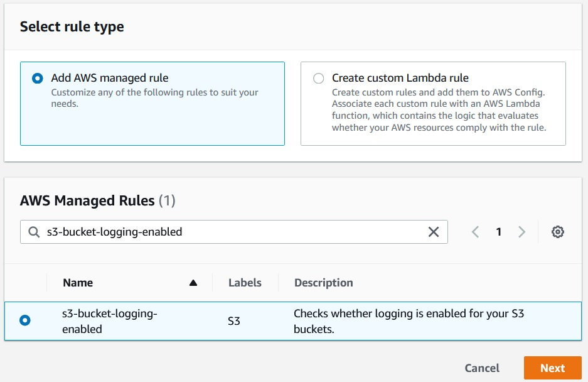
Task: Click the Description column header
Action: tap(323, 283)
